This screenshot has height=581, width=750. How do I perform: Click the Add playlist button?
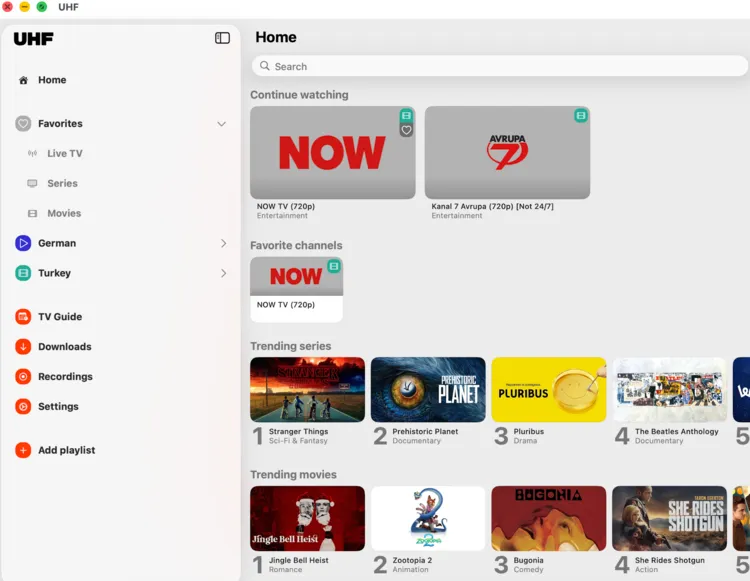pyautogui.click(x=66, y=450)
